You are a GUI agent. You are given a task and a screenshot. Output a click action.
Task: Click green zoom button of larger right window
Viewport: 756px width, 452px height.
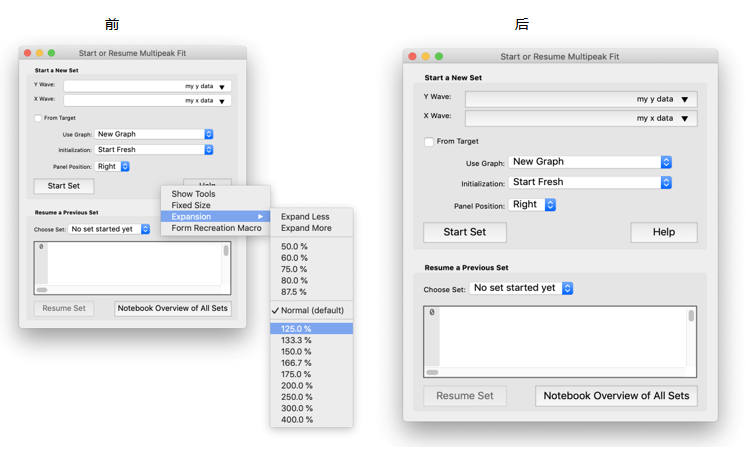click(x=439, y=57)
